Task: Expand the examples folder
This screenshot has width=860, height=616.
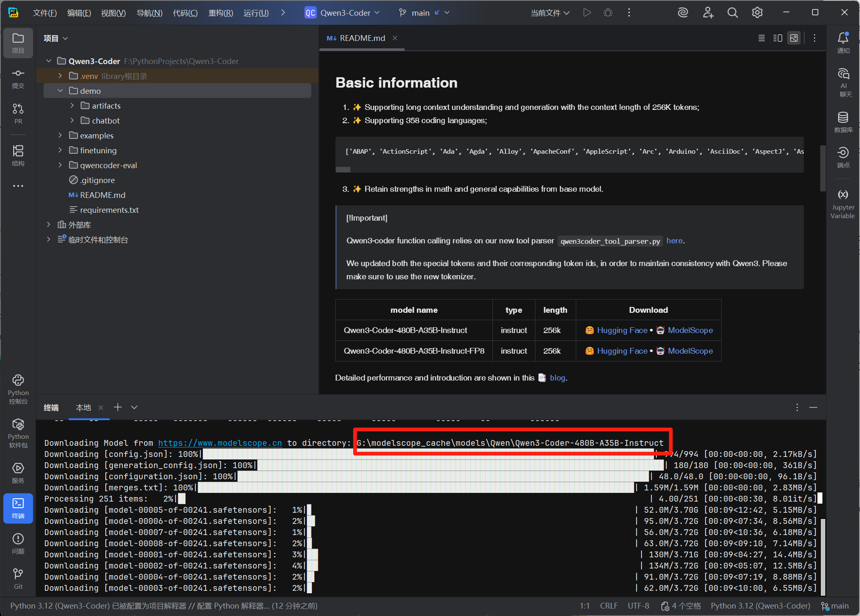Action: point(60,136)
